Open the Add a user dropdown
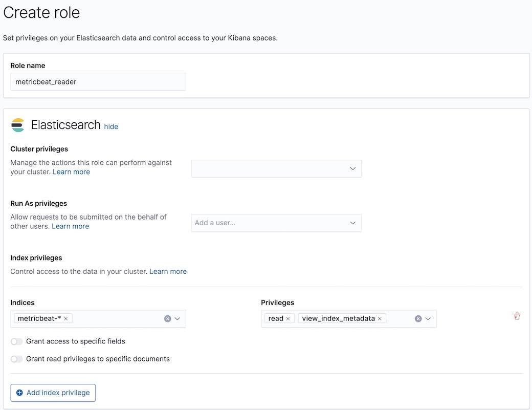532x410 pixels. pos(276,222)
